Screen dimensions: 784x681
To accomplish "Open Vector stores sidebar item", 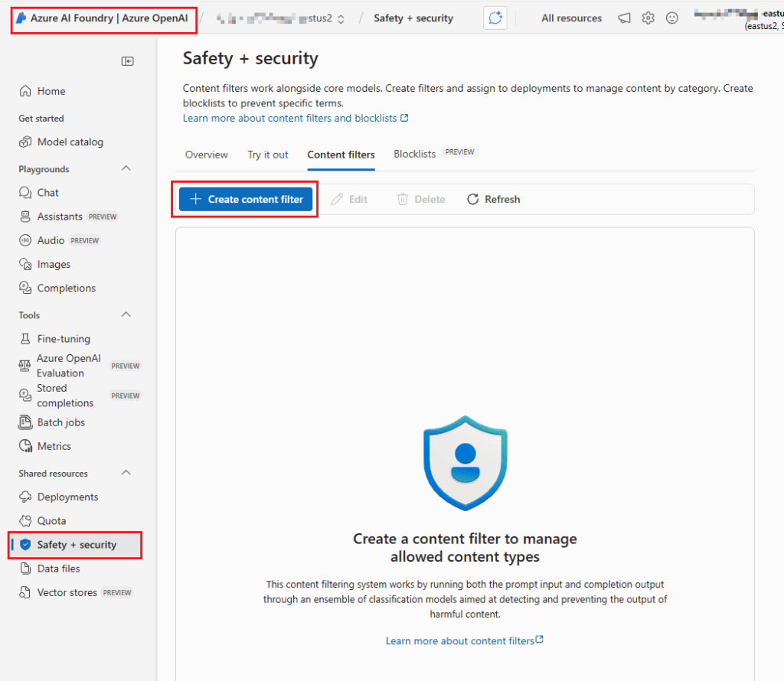I will 75,592.
